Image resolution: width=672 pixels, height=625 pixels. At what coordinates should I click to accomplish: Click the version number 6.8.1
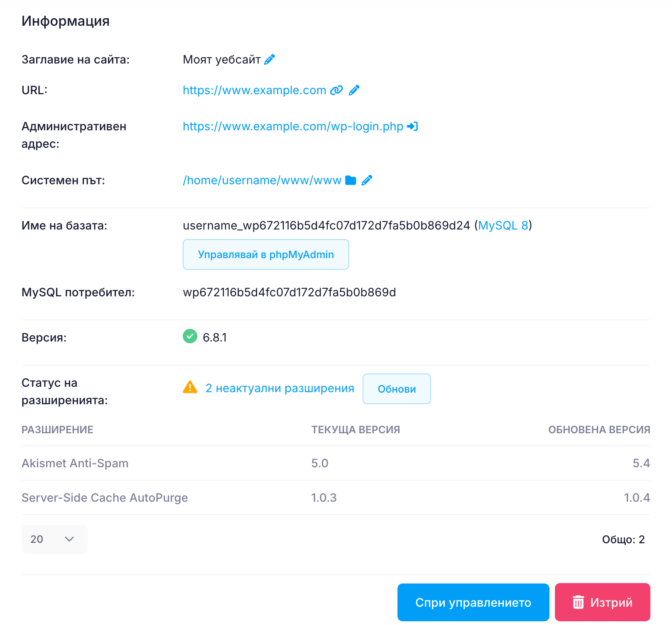215,337
